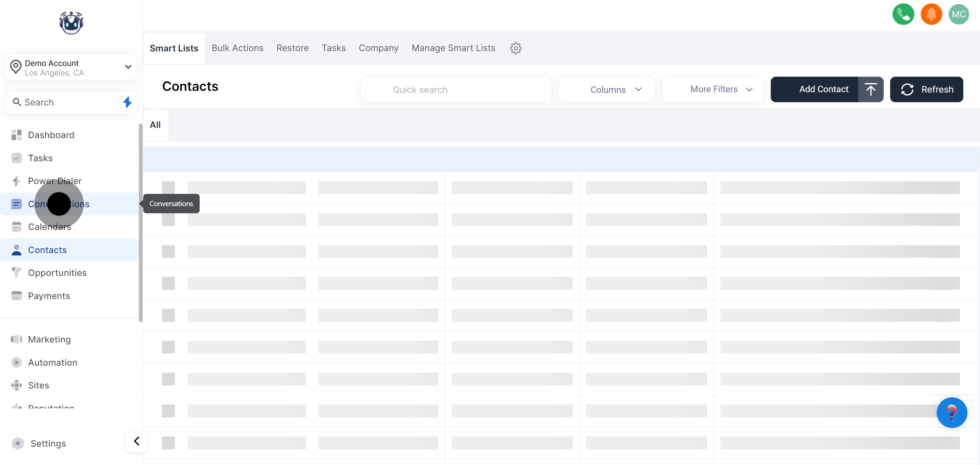Open the Power Dialer section
Viewport: 980px width, 465px height.
coord(55,181)
